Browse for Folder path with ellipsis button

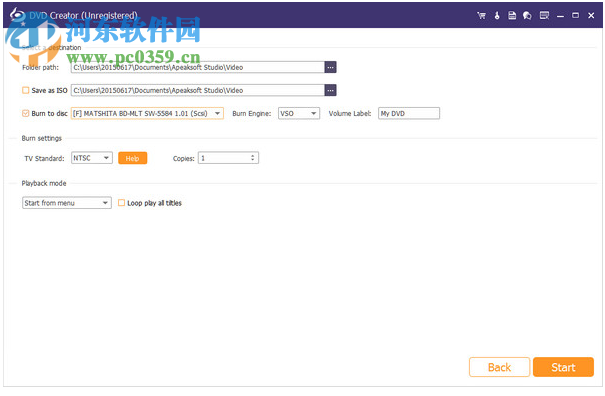click(x=330, y=67)
